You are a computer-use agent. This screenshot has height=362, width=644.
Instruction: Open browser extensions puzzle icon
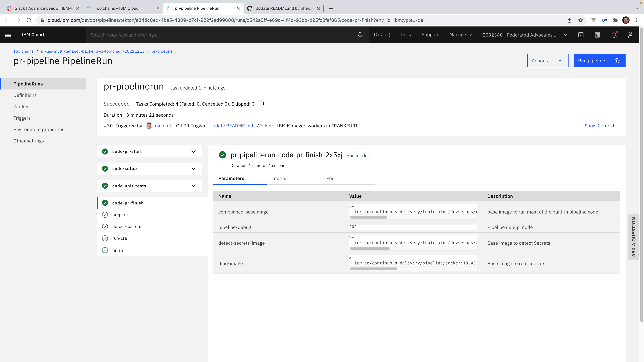point(615,20)
